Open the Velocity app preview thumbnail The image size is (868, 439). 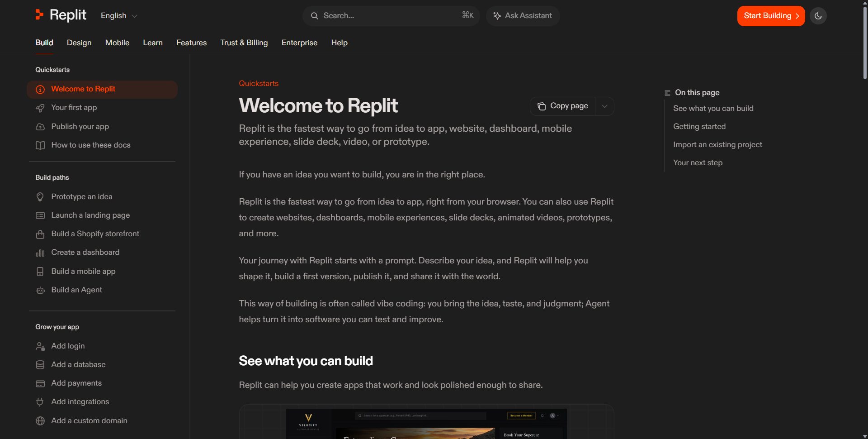point(426,424)
